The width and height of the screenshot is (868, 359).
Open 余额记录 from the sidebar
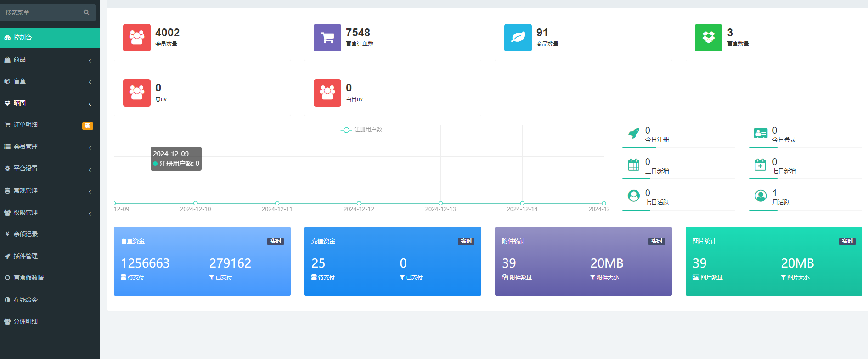point(50,234)
